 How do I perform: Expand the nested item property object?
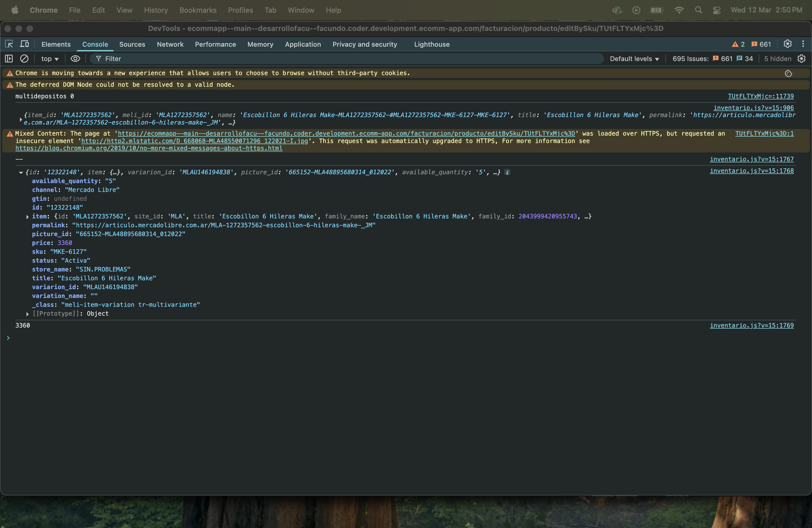[27, 217]
